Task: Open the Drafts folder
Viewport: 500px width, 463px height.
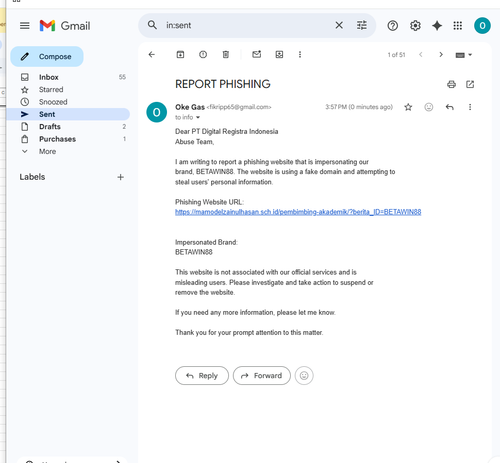Action: tap(68, 126)
